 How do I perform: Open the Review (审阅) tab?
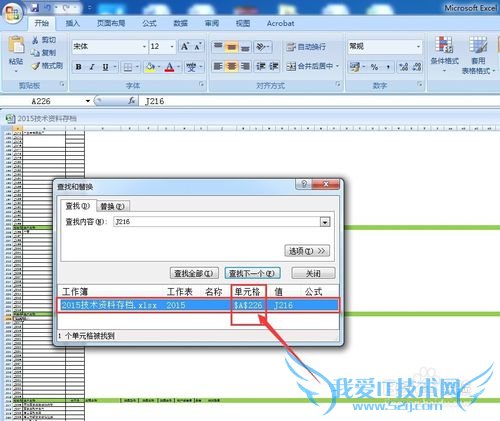[x=212, y=23]
